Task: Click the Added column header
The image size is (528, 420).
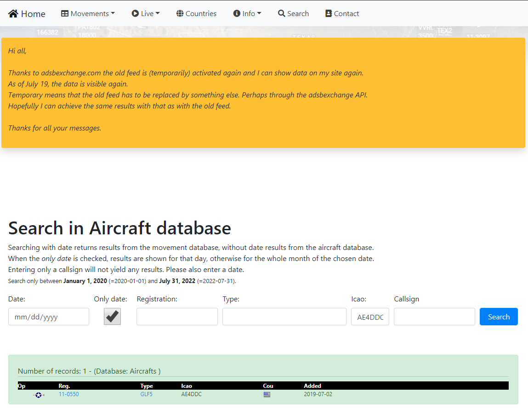Action: (x=312, y=386)
